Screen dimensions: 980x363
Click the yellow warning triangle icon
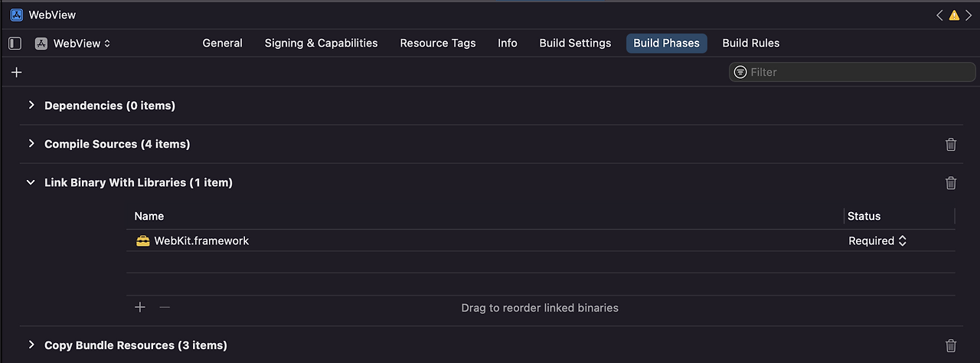click(954, 15)
